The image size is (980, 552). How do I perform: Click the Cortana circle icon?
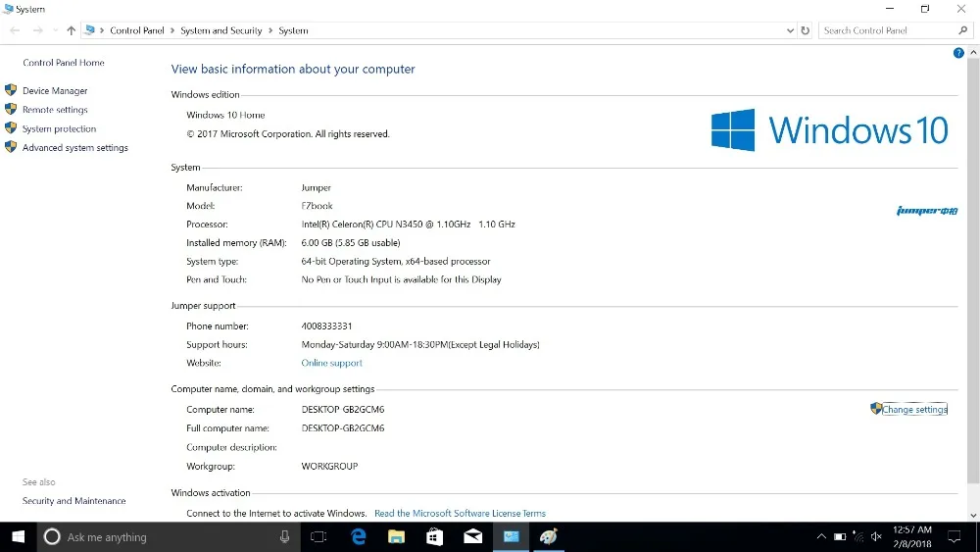(x=52, y=536)
